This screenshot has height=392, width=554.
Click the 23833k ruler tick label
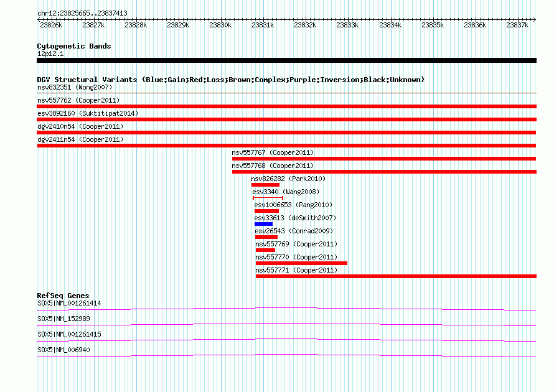347,25
